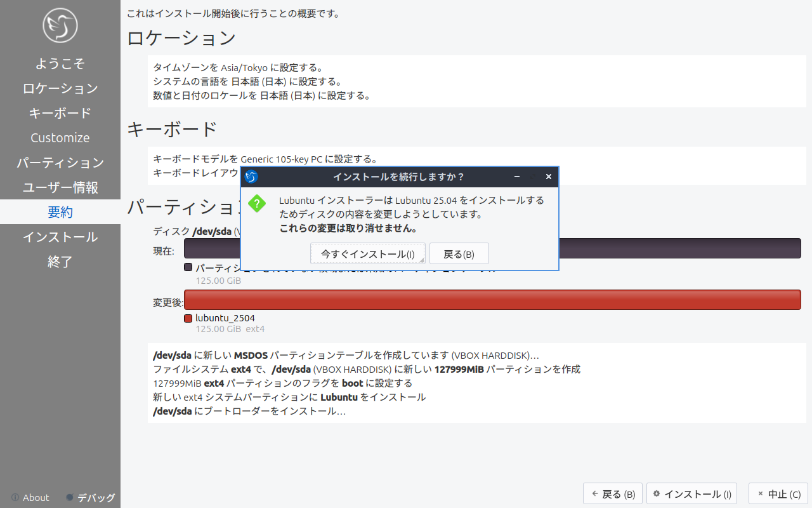The image size is (812, 508).
Task: Confirm with 今すぐインストール(I) button
Action: click(x=368, y=254)
